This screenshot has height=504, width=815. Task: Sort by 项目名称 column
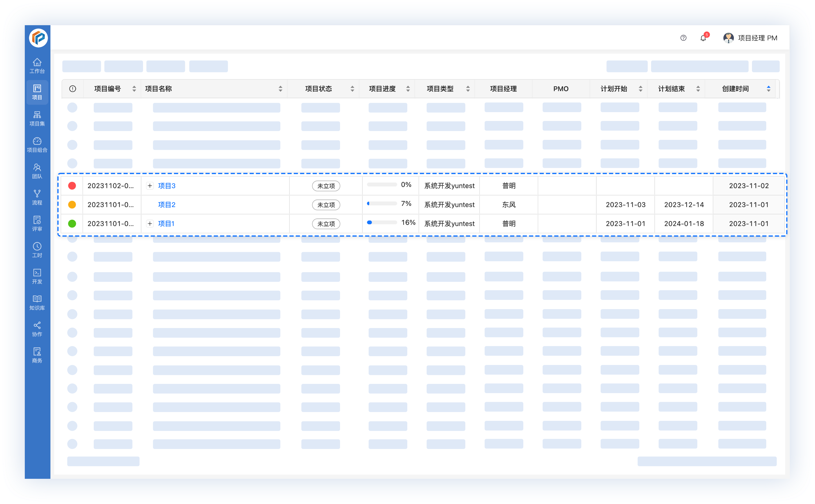[x=280, y=89]
